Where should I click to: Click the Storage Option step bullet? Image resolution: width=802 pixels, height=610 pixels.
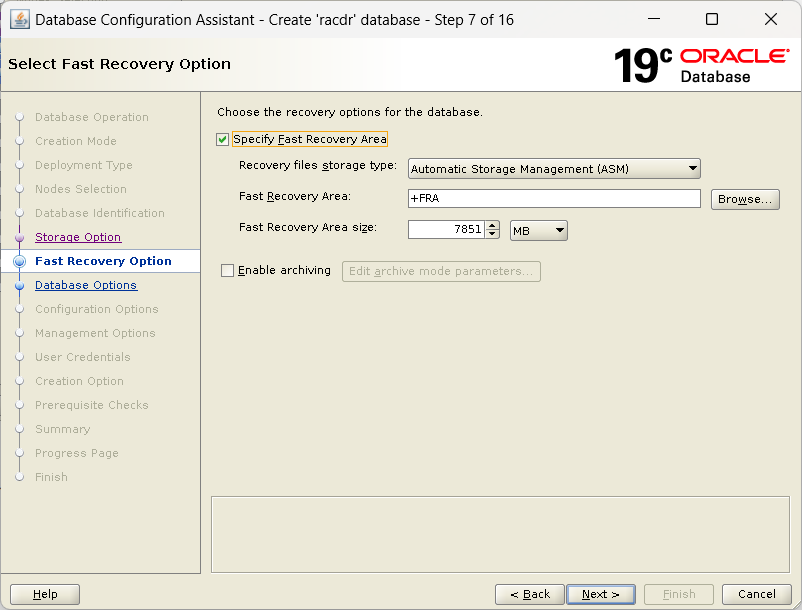[19, 238]
